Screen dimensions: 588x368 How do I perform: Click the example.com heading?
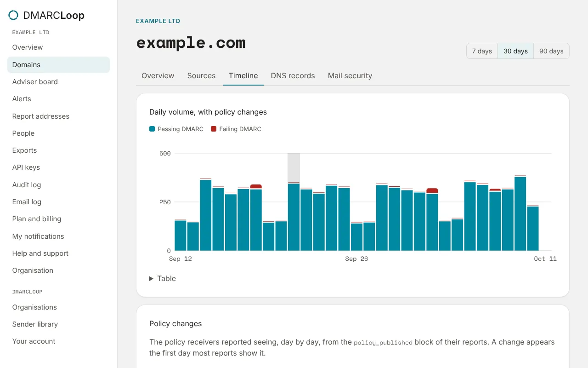coord(191,43)
